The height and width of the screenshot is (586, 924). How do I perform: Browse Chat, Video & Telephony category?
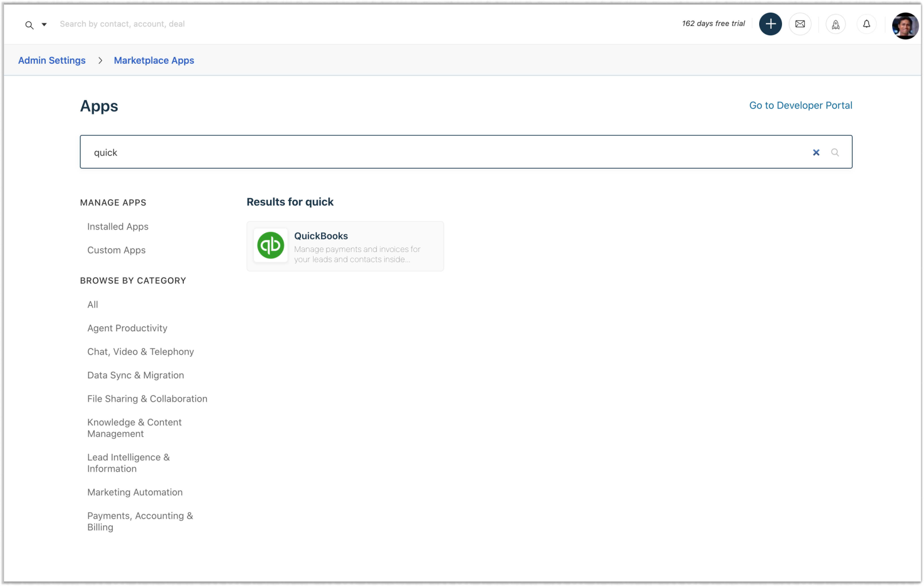140,351
